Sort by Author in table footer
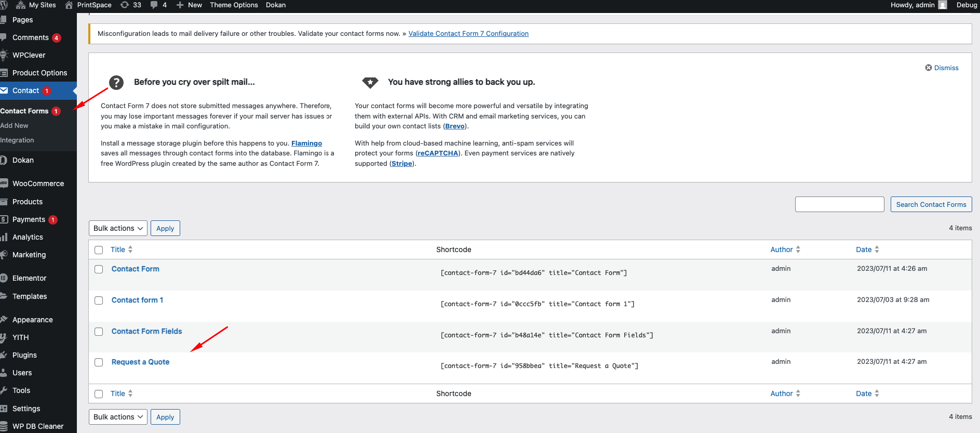 tap(785, 393)
